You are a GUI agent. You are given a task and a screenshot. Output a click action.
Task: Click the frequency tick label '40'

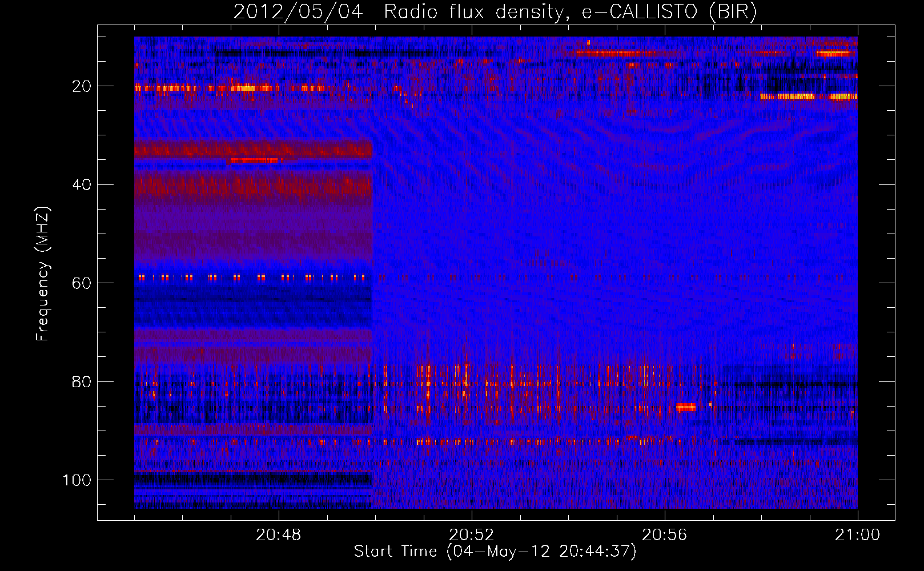(82, 185)
